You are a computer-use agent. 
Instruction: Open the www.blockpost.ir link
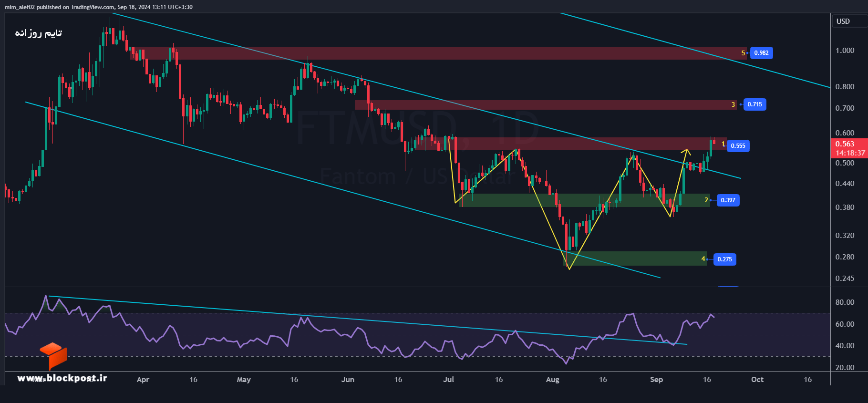[x=62, y=378]
